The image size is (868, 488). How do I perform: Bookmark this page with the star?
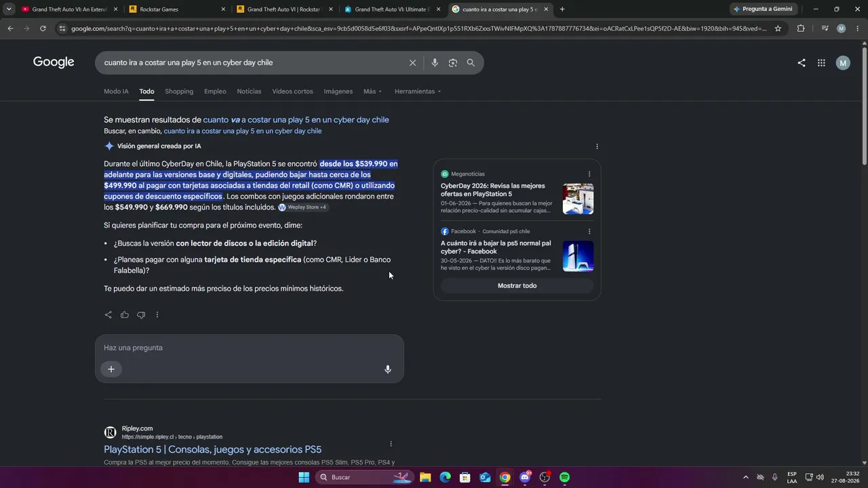coord(778,28)
